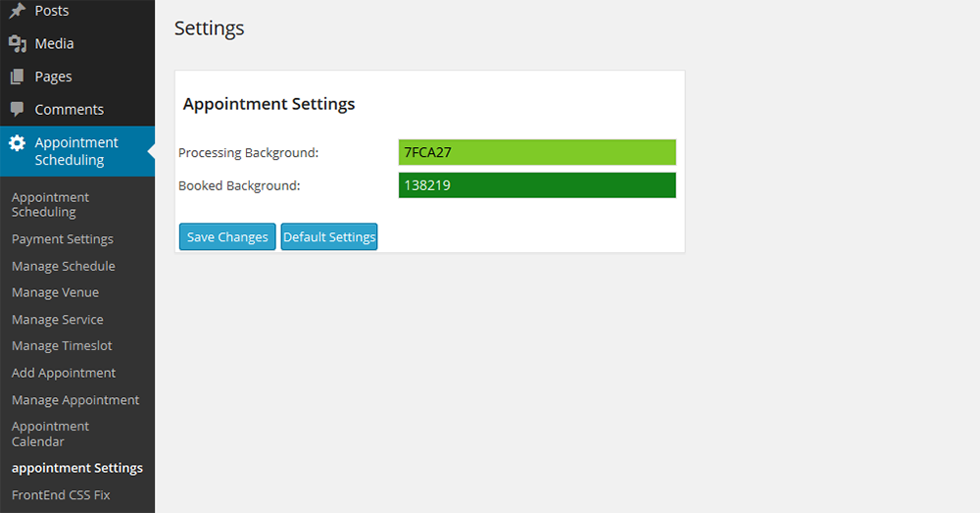Image resolution: width=980 pixels, height=513 pixels.
Task: Click the Booked Background color field
Action: pos(537,184)
